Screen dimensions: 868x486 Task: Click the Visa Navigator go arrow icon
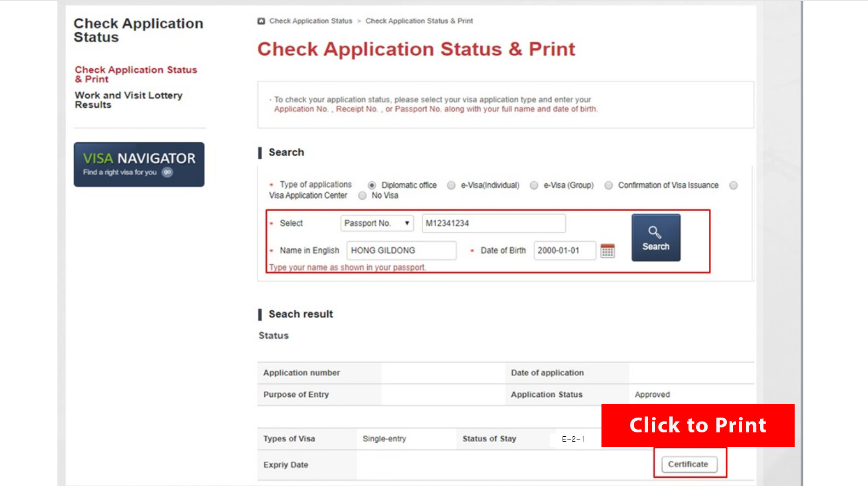pyautogui.click(x=167, y=172)
